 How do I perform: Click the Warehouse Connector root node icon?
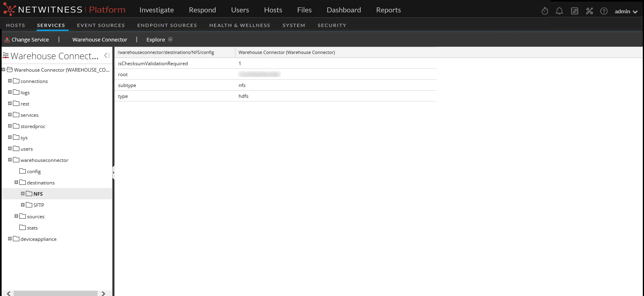[x=10, y=70]
